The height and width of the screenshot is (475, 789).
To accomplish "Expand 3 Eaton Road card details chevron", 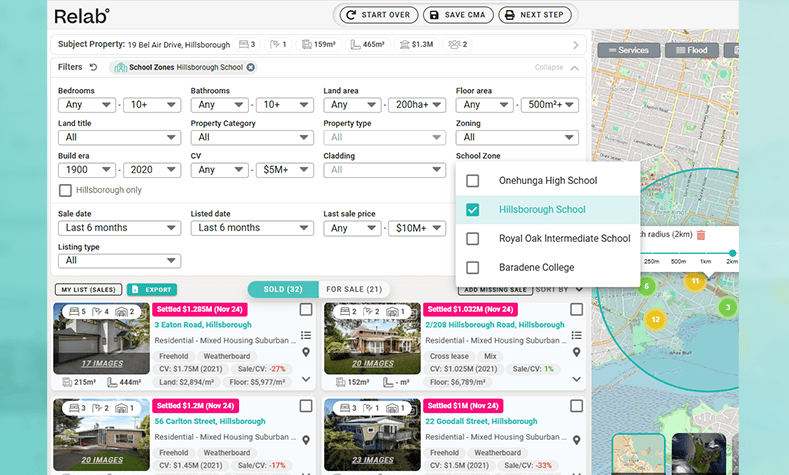I will (306, 379).
